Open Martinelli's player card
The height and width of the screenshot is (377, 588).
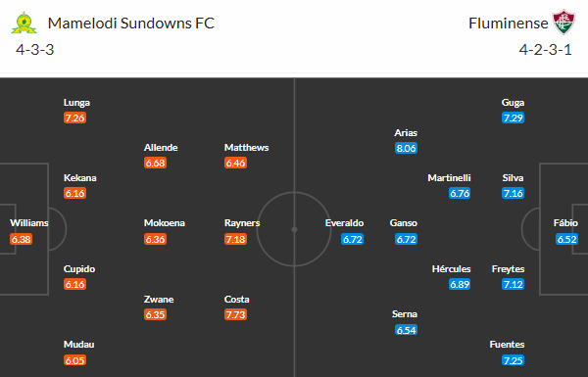[449, 178]
